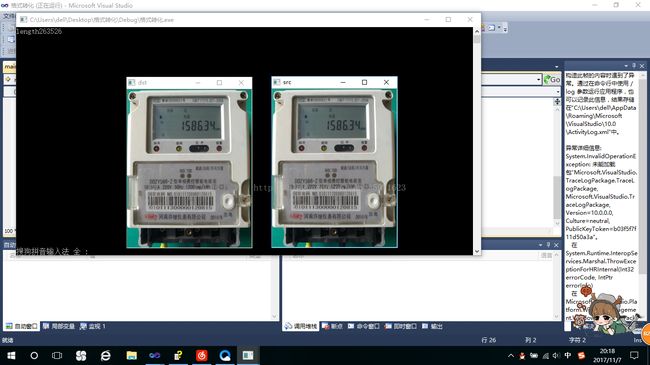650x365 pixels.
Task: Close the right error message panel
Action: [642, 66]
